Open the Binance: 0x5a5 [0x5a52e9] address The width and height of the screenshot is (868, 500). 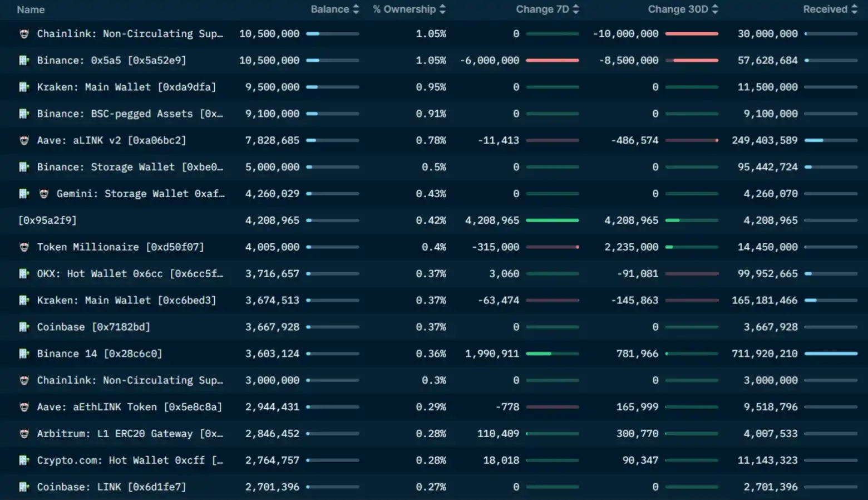111,60
